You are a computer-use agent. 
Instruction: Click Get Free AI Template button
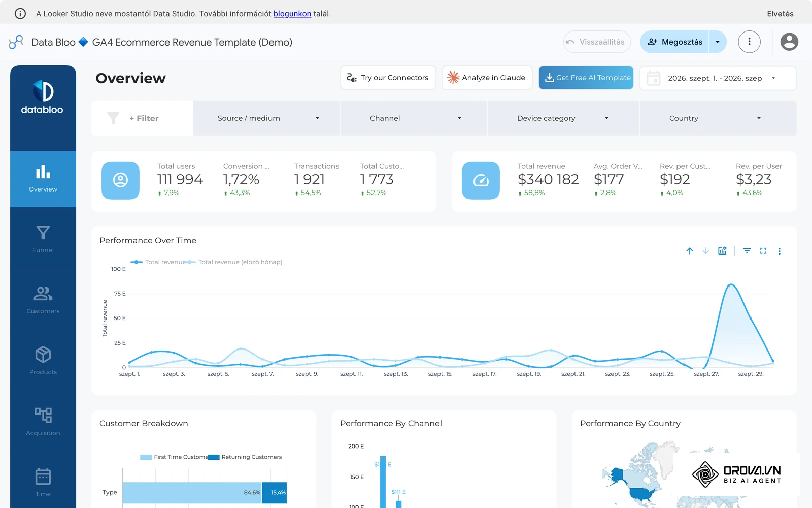[x=586, y=78]
